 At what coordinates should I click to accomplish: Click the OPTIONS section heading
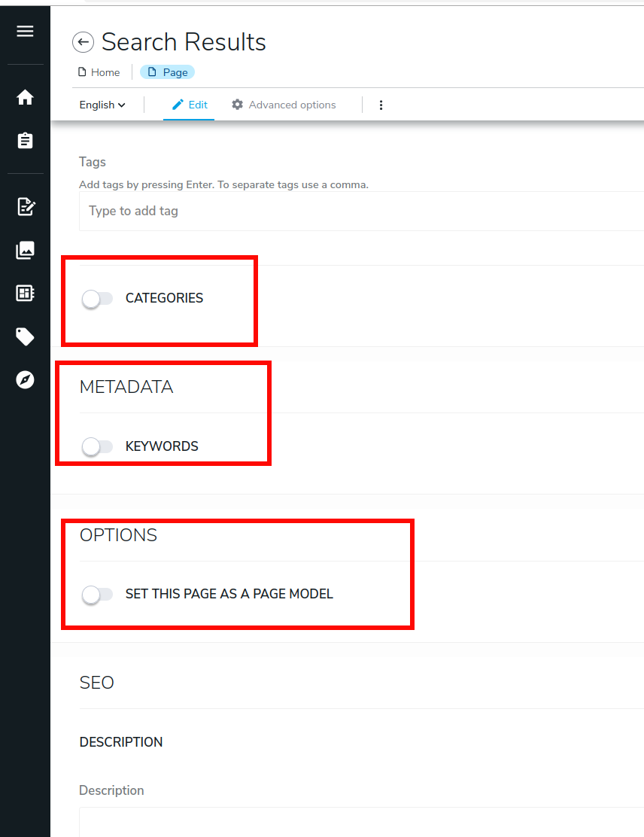point(118,535)
